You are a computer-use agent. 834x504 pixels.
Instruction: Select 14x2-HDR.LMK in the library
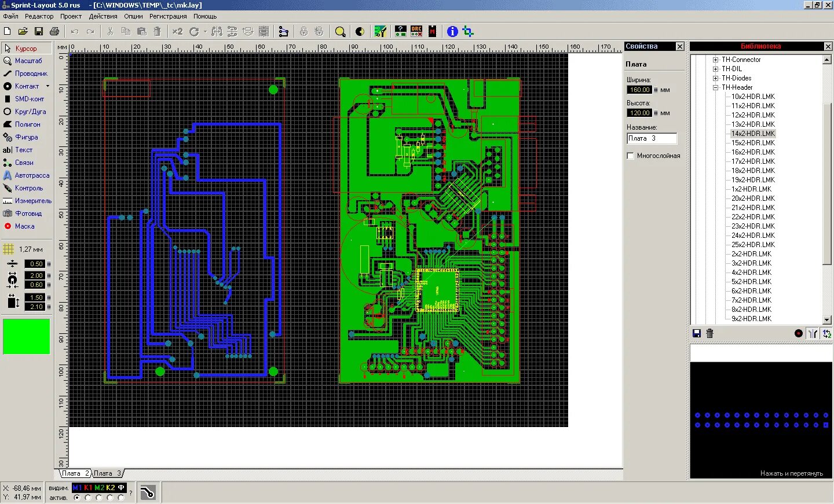(753, 134)
